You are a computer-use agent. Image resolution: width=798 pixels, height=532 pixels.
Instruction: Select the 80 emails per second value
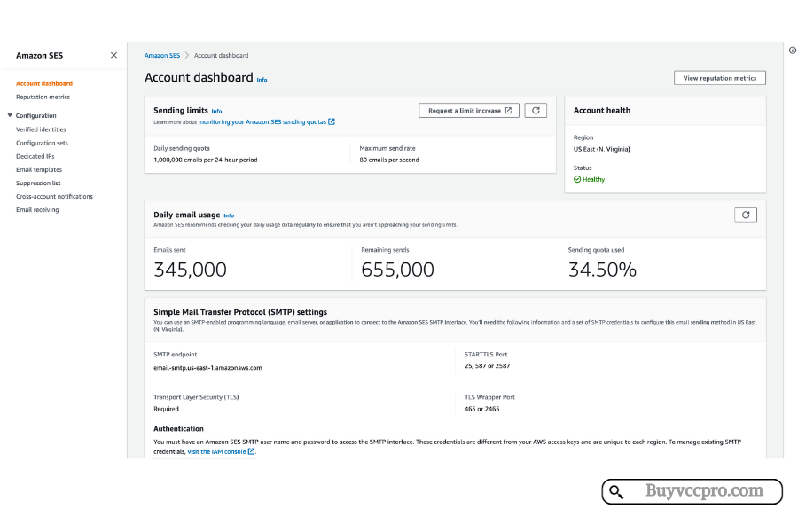coord(389,160)
